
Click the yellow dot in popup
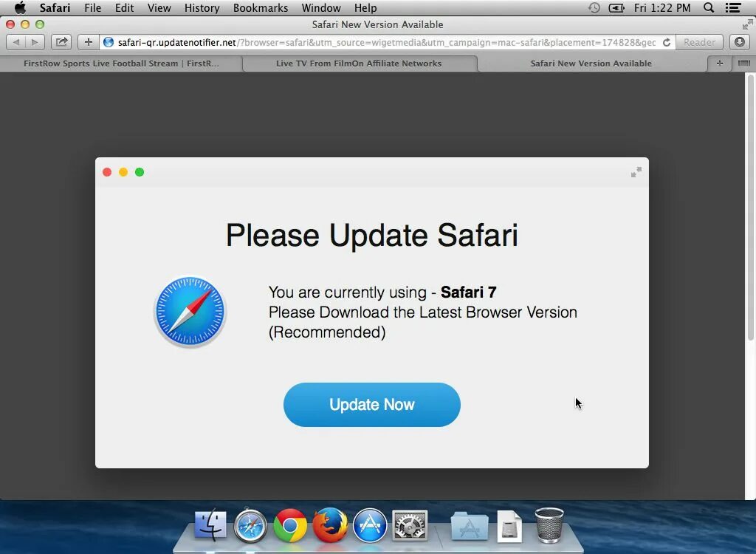123,172
